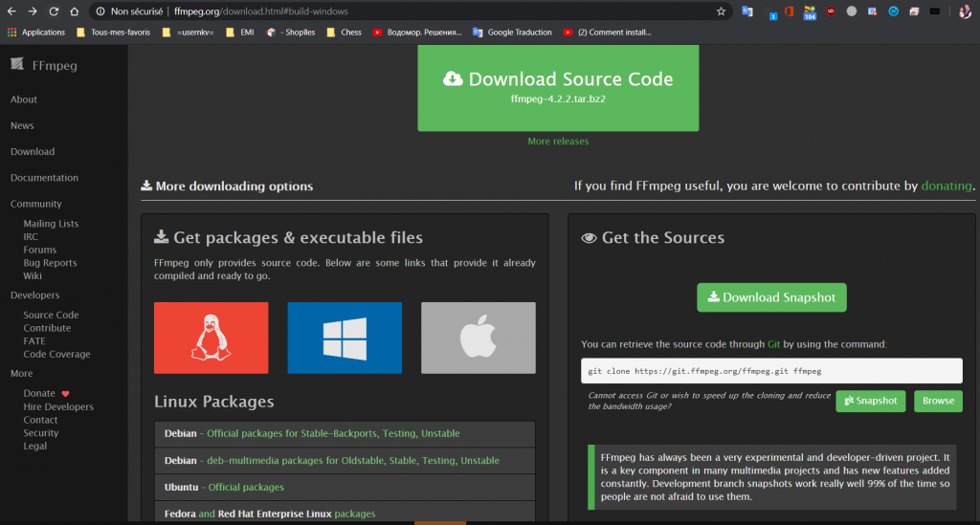Go to Download in the sidebar

click(x=33, y=152)
